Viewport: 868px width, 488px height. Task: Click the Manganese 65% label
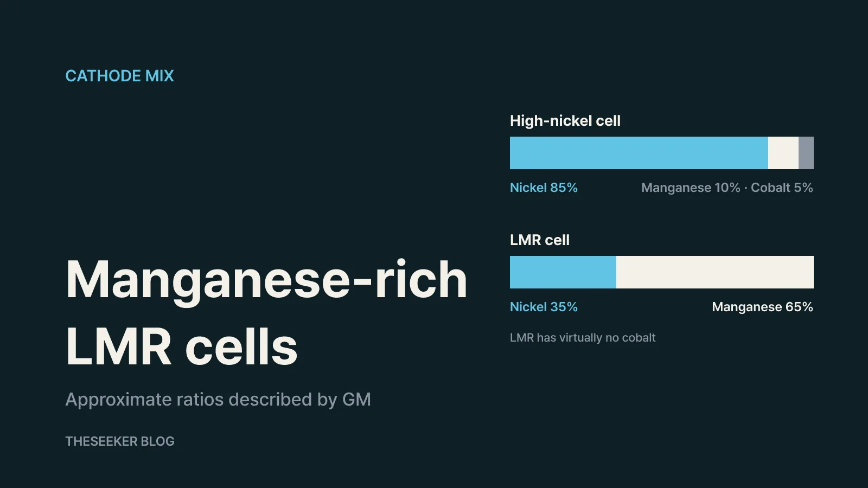[x=762, y=307]
